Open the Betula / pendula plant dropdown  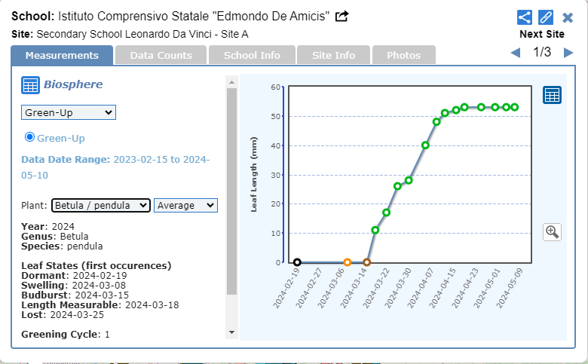pyautogui.click(x=100, y=206)
